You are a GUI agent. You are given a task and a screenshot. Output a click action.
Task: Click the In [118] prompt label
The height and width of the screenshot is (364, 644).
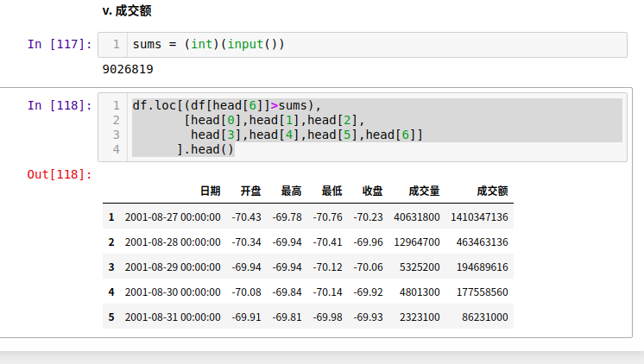coord(60,106)
